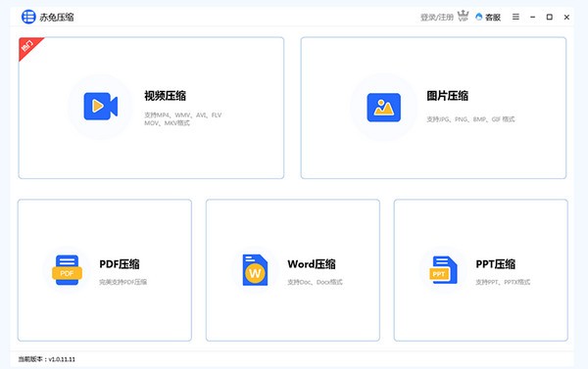Click the 完美支持PDF压缩 description text
The image size is (588, 369).
click(x=123, y=282)
